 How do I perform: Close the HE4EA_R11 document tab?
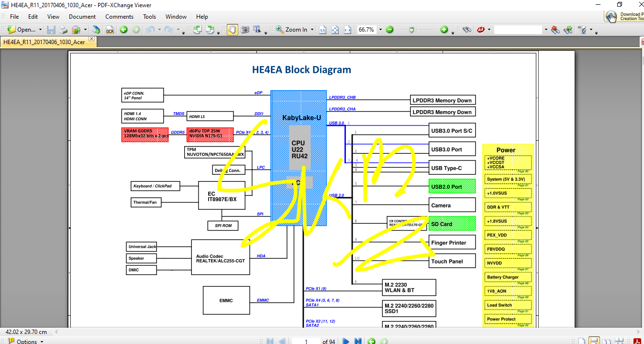(x=92, y=39)
